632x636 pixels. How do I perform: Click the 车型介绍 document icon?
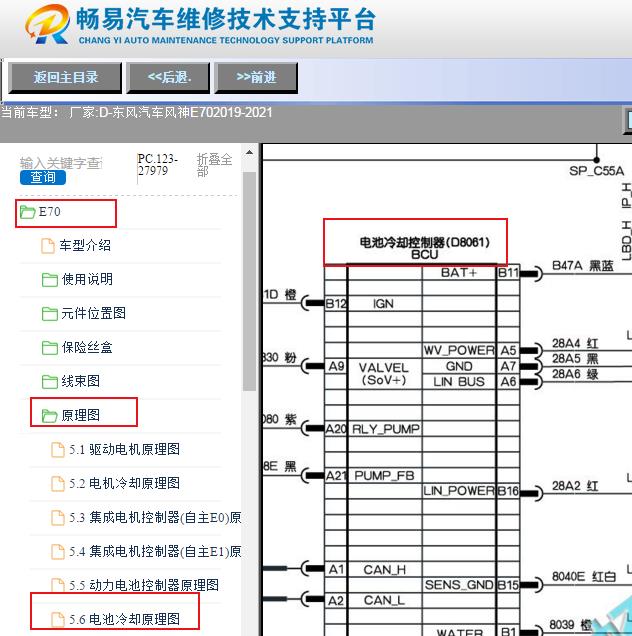pos(48,246)
